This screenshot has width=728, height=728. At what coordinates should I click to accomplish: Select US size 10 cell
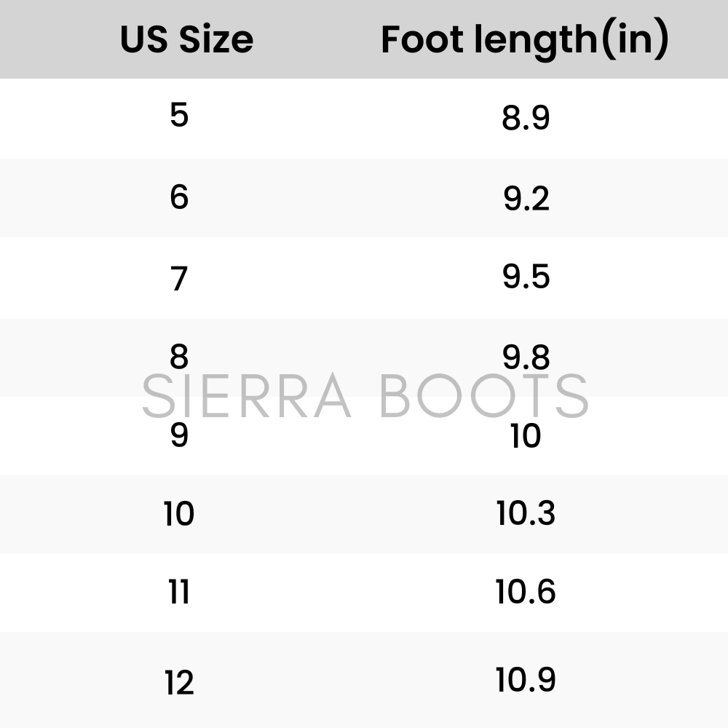click(x=179, y=514)
